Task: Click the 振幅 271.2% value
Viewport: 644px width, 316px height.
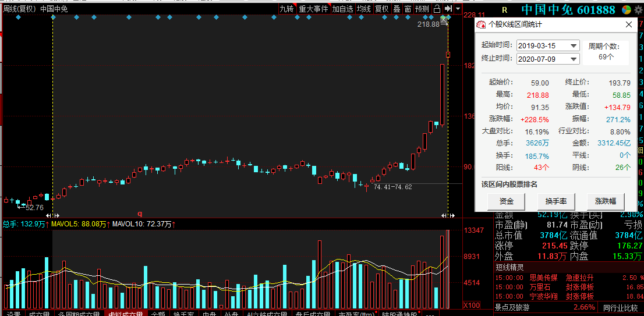Action: 618,119
